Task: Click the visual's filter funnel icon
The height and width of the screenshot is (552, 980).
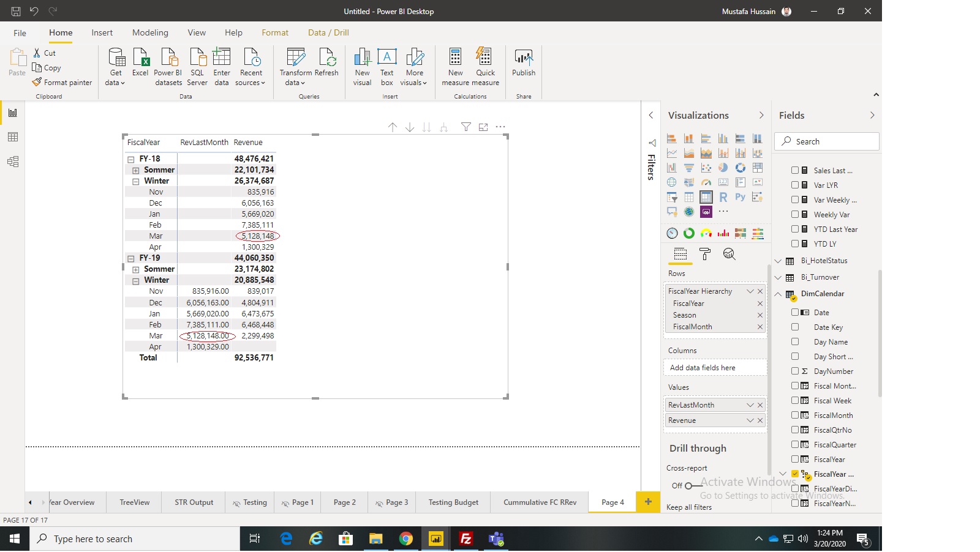Action: click(x=466, y=127)
